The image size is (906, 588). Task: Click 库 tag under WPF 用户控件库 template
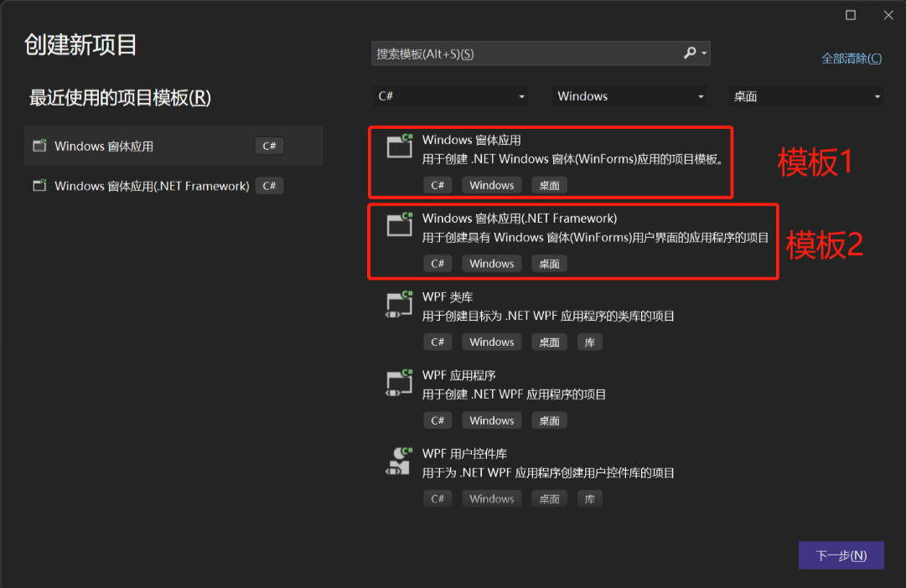point(589,498)
